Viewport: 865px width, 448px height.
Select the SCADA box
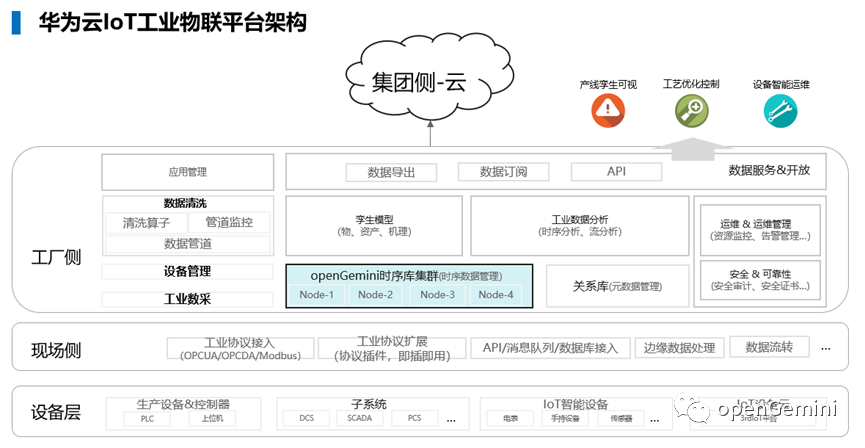tap(360, 418)
